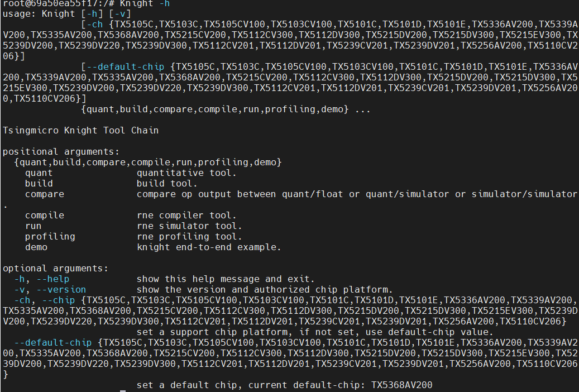Click the 'optional arguments:' heading
The image size is (579, 392).
coord(55,269)
